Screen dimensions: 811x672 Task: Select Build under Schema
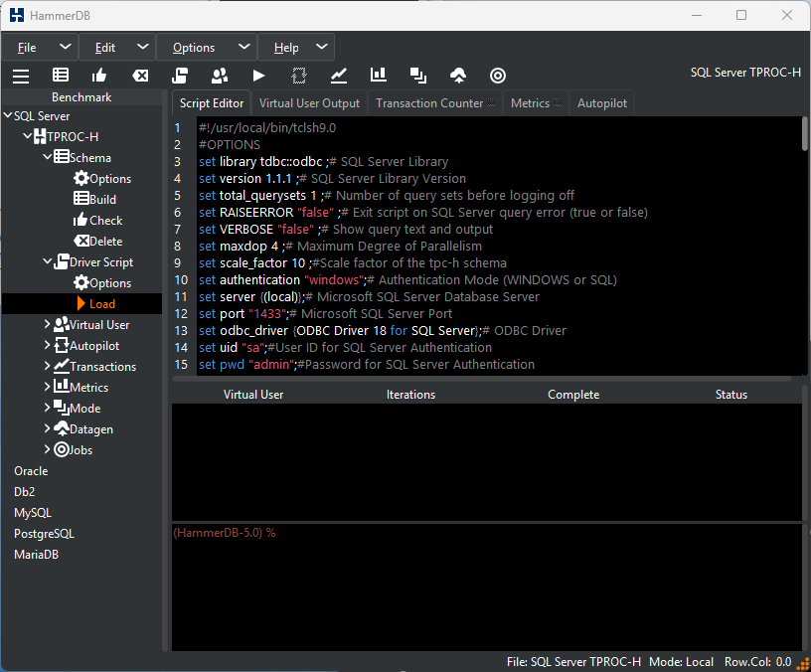point(95,199)
